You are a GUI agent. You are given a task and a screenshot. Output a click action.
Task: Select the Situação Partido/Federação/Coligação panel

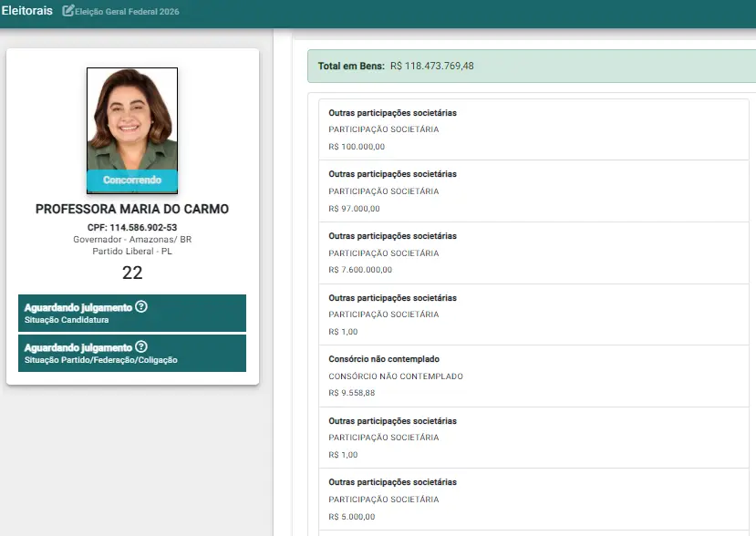(132, 354)
